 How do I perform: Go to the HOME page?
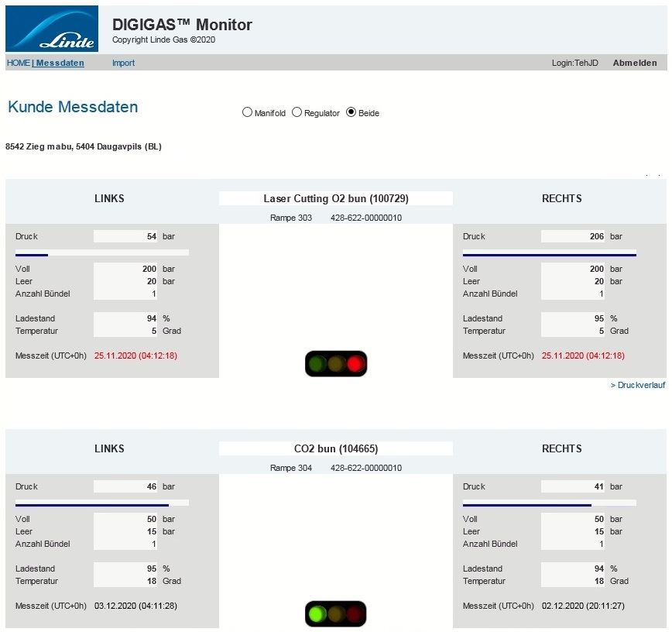point(17,63)
